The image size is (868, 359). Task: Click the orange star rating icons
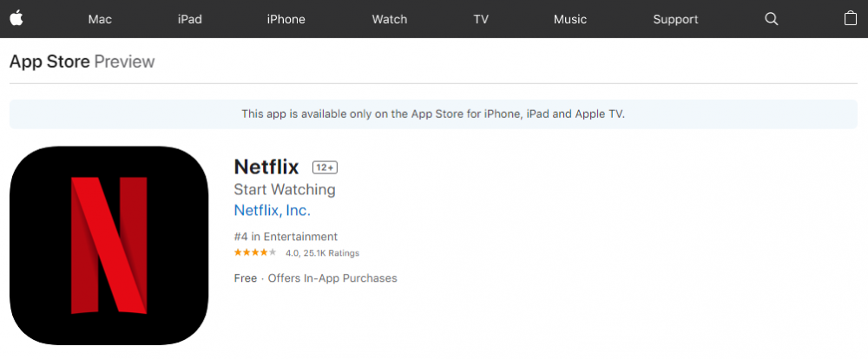pos(254,253)
